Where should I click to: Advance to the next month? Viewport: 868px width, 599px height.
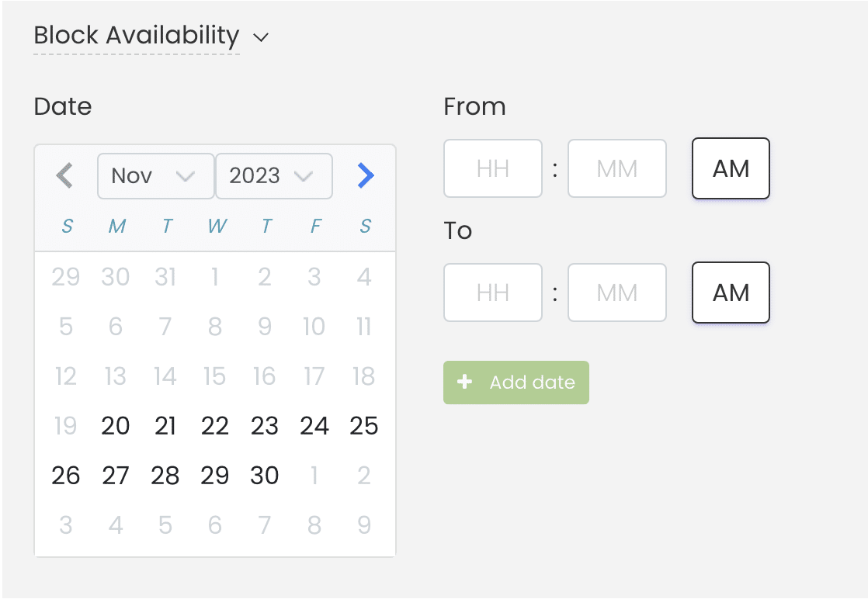coord(366,176)
